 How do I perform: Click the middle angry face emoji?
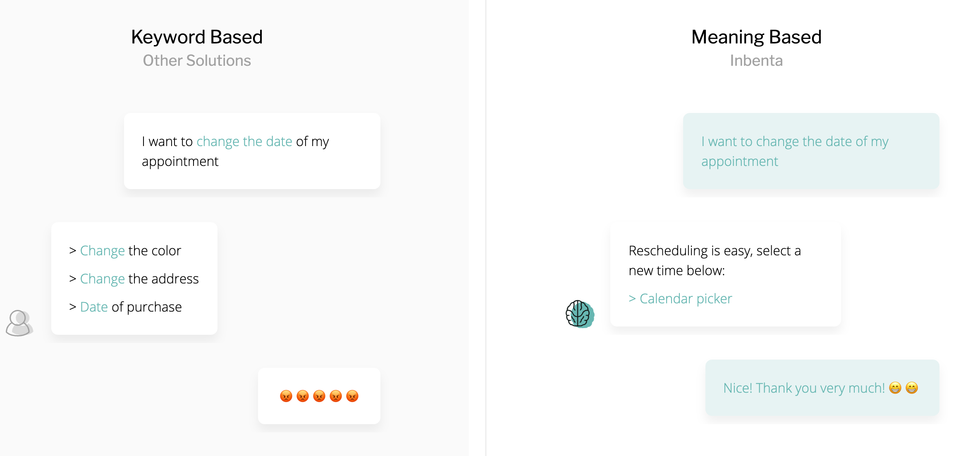click(x=319, y=396)
